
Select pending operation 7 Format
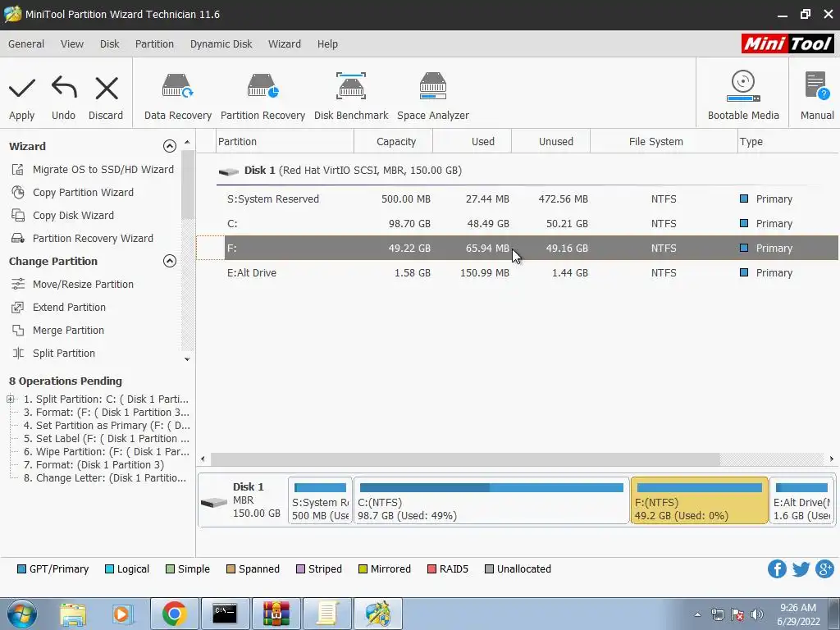(x=94, y=465)
